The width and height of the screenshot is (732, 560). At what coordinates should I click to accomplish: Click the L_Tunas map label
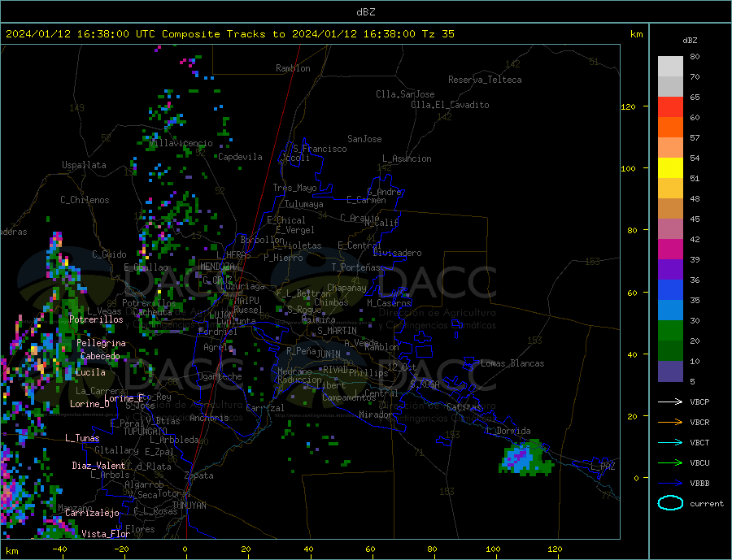tap(82, 438)
